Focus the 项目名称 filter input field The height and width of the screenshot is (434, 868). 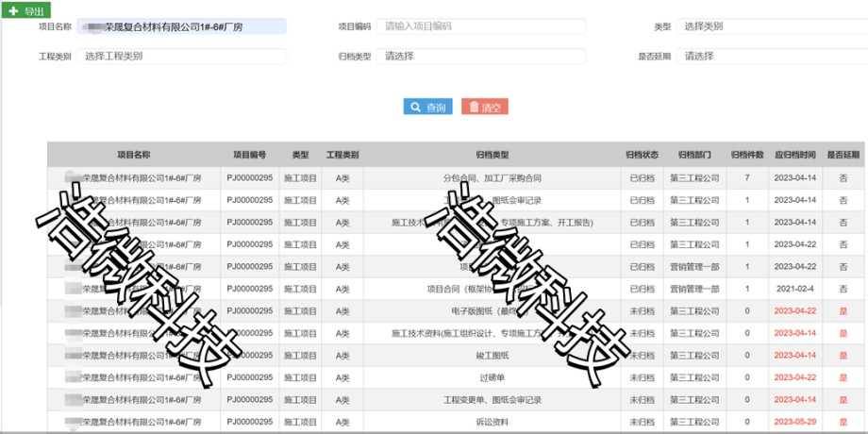pyautogui.click(x=181, y=26)
